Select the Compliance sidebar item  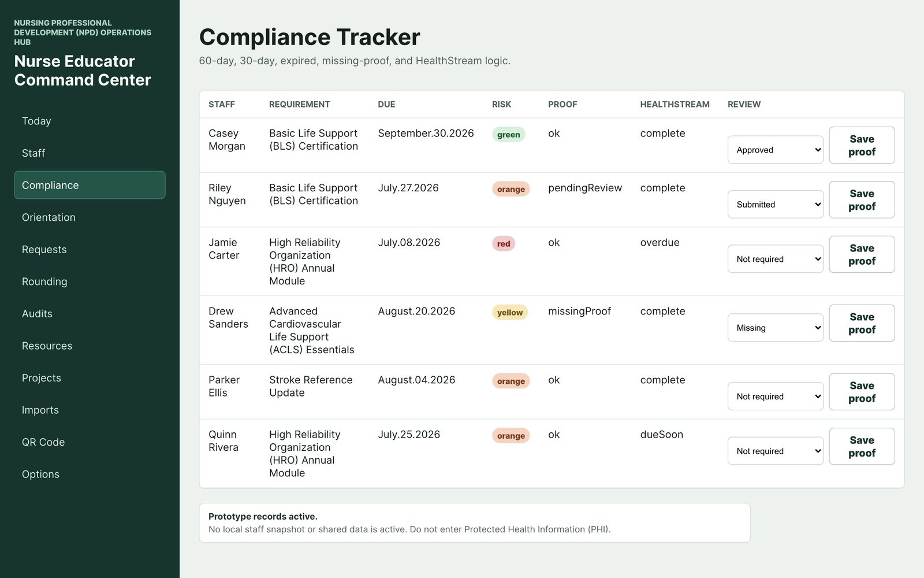[x=90, y=185]
